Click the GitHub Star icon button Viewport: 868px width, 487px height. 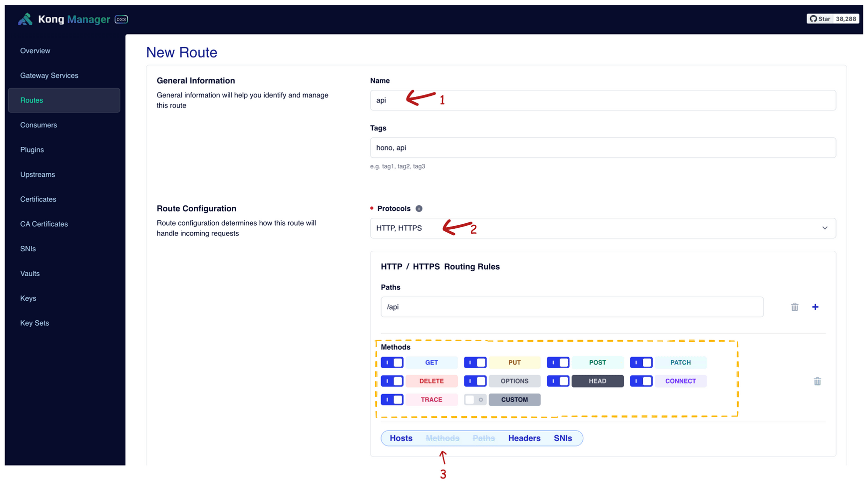[x=820, y=19]
